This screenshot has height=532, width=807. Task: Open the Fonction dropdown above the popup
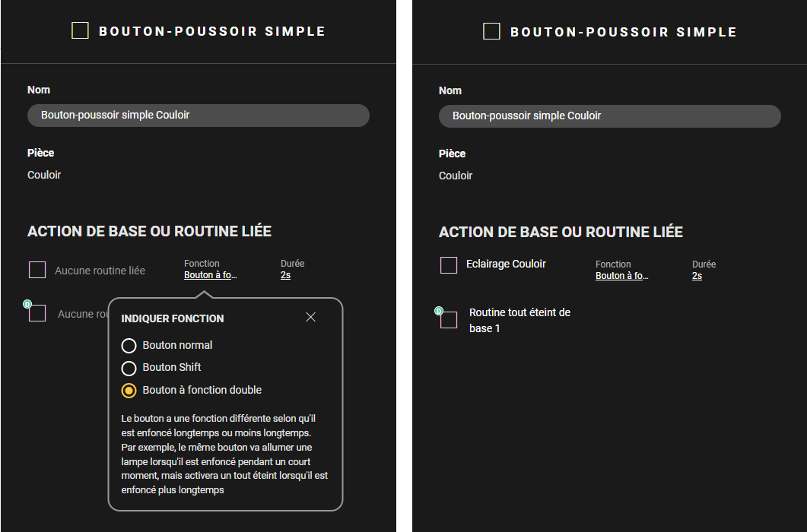click(x=211, y=275)
